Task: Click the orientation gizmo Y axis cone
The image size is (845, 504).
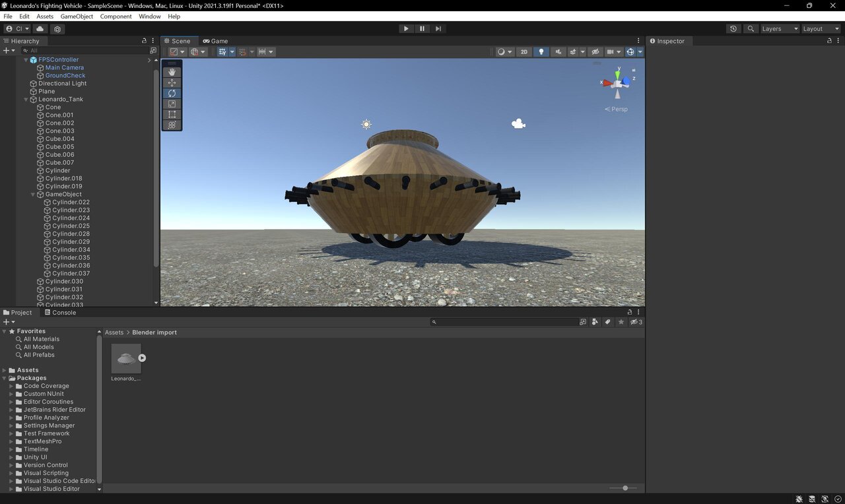Action: click(x=618, y=74)
